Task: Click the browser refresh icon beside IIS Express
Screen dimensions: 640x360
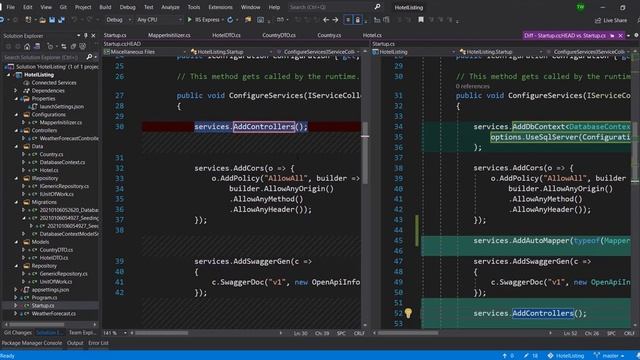Action: click(230, 20)
